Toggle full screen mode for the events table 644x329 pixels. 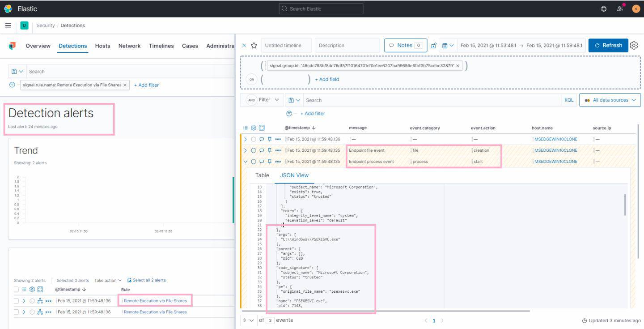point(262,128)
